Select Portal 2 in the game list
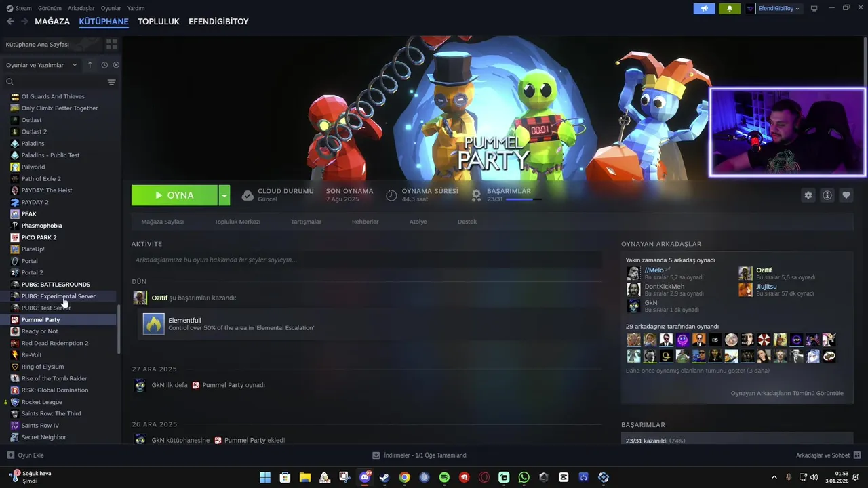Screen dimensions: 868x488 coord(32,272)
